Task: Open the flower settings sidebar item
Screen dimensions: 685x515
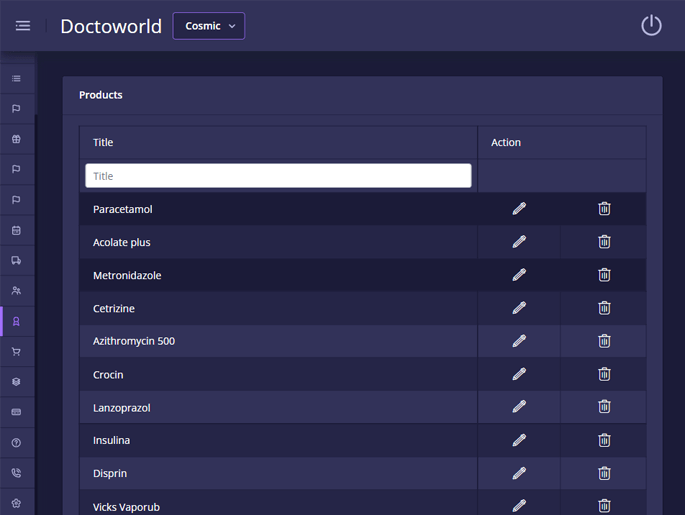Action: click(16, 503)
